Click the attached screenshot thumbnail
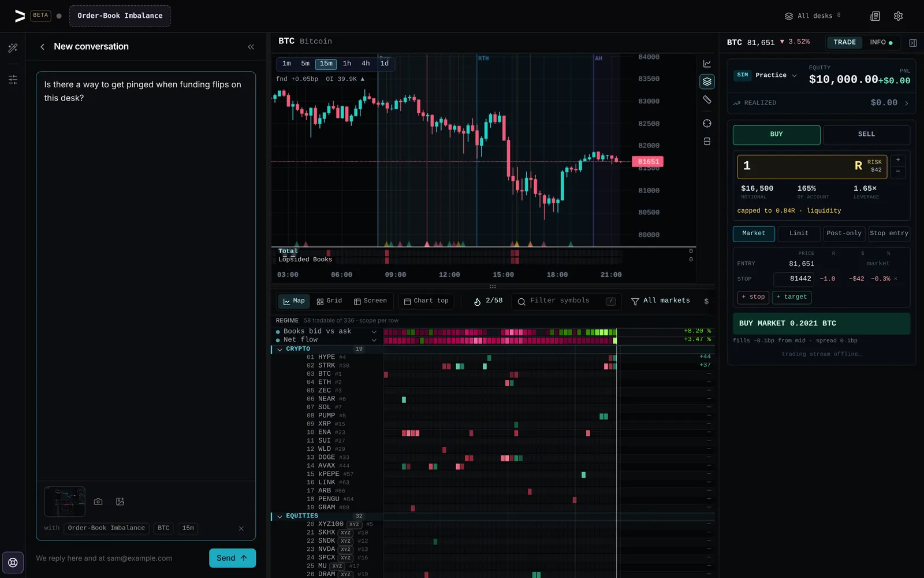 click(65, 502)
